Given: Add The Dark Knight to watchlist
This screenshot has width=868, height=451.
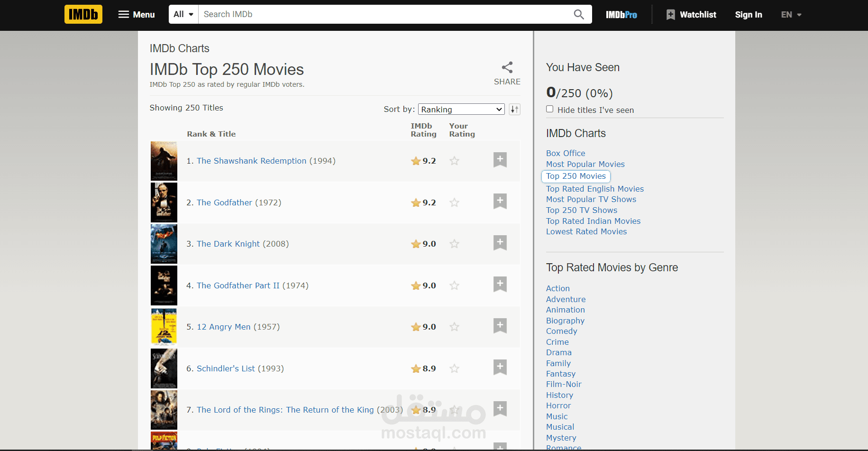Looking at the screenshot, I should 500,243.
